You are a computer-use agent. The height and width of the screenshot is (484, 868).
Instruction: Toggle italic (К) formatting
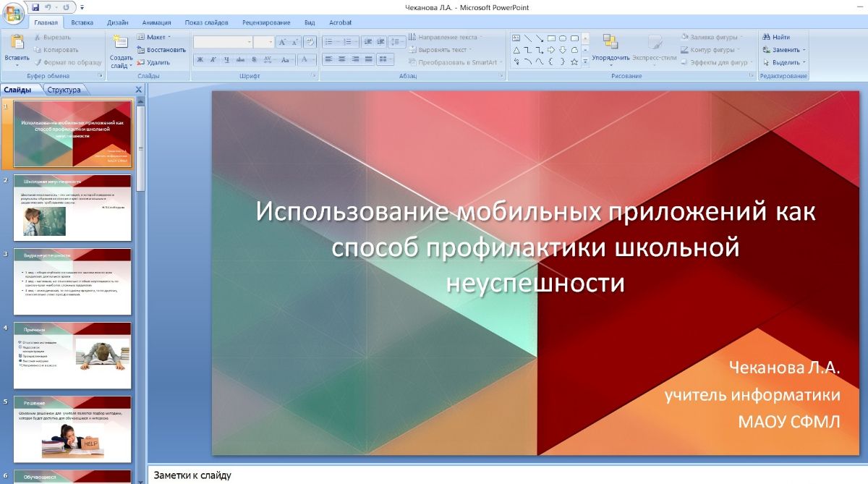coord(213,59)
